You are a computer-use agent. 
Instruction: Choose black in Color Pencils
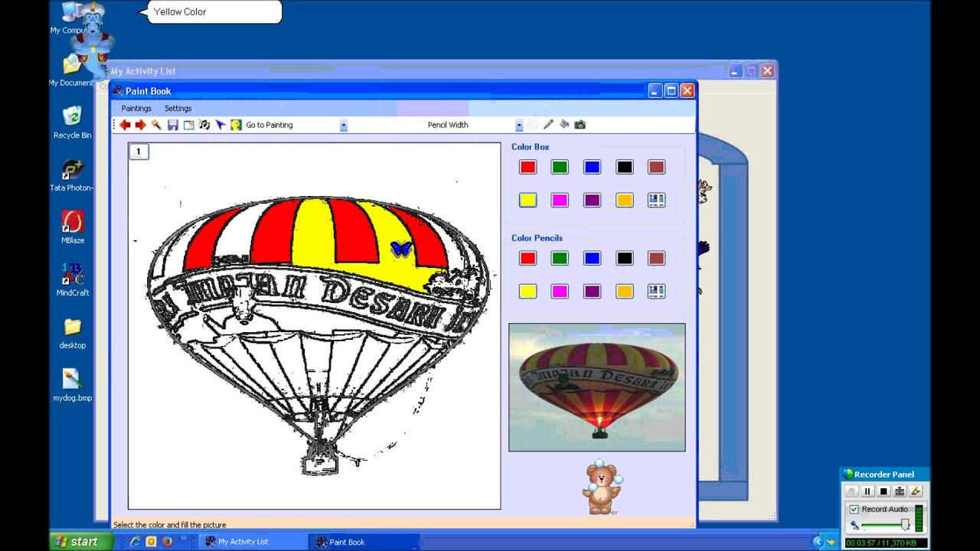624,258
